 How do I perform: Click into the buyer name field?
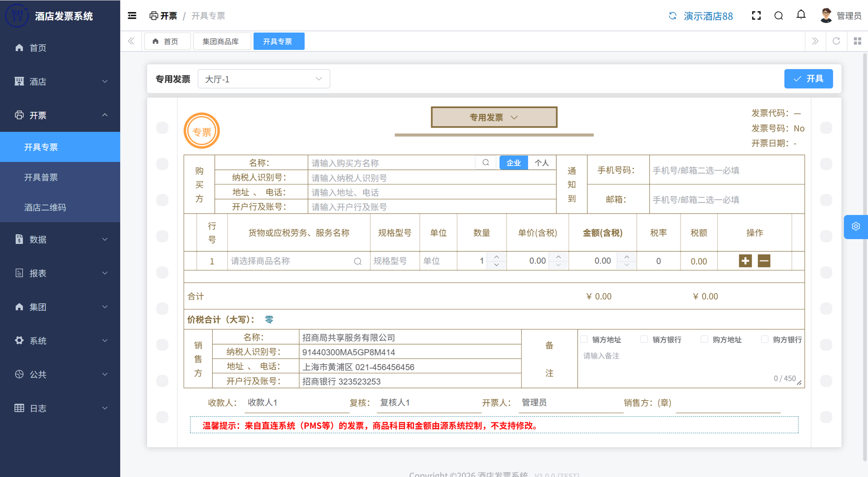[x=391, y=163]
